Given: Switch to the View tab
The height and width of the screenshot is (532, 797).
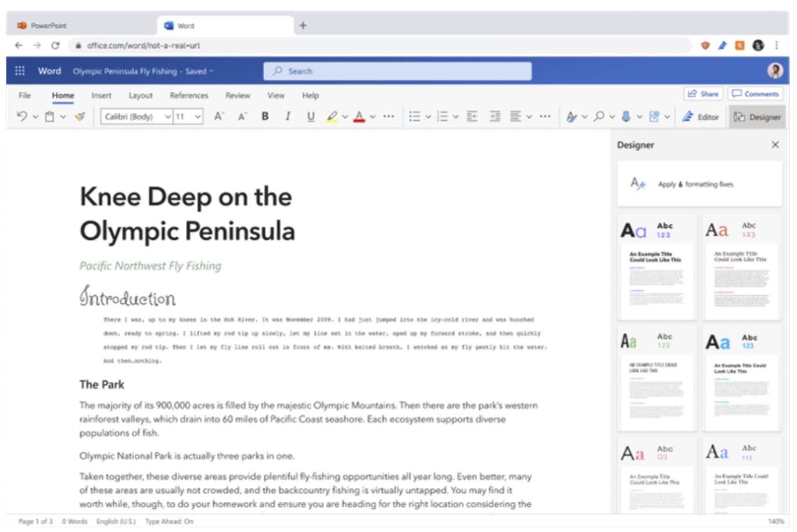Looking at the screenshot, I should [x=276, y=95].
